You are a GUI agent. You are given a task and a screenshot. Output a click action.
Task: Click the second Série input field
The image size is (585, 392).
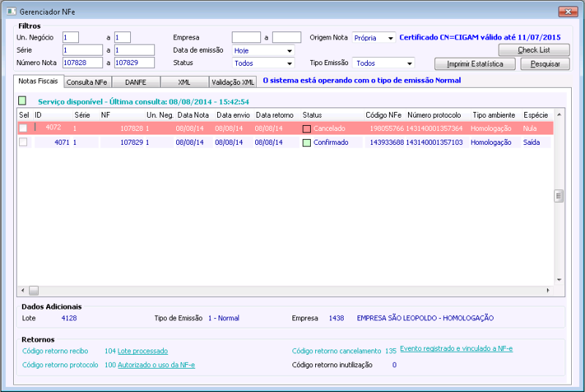pos(135,50)
